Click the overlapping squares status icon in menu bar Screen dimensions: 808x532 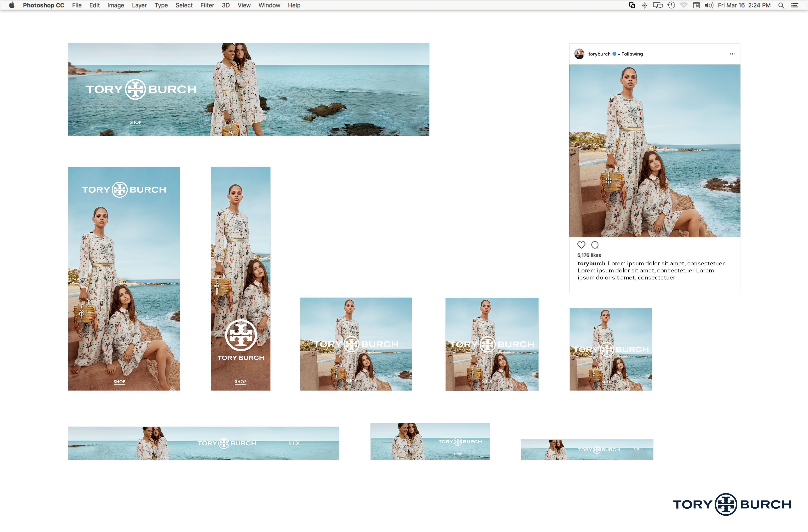[x=632, y=5]
